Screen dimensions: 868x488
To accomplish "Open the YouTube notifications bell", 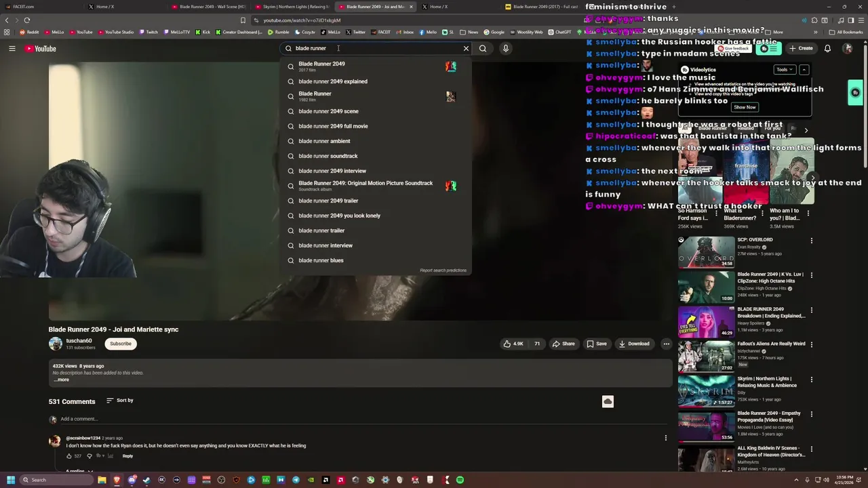I will click(x=827, y=48).
